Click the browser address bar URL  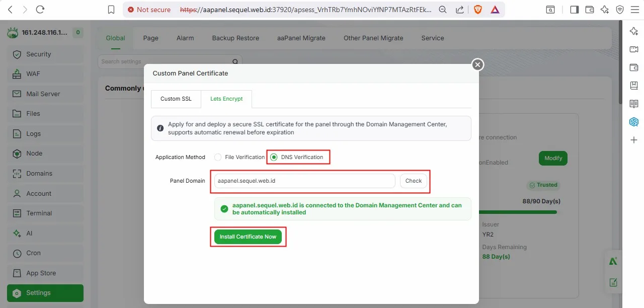click(305, 10)
